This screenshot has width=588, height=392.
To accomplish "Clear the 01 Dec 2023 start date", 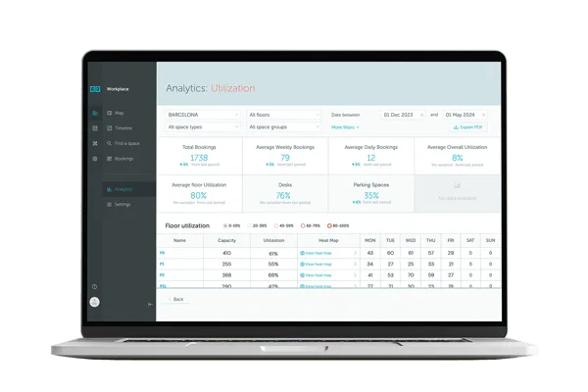I will [x=421, y=116].
